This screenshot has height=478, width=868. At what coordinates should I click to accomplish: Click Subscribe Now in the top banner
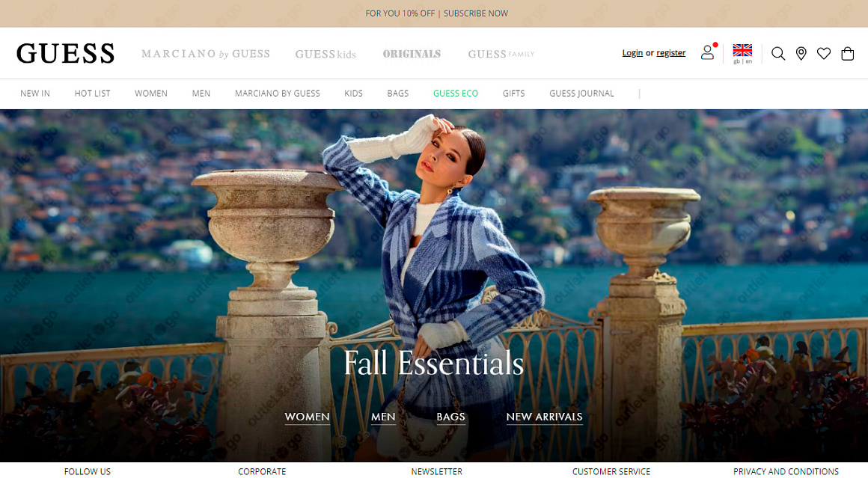(x=475, y=13)
